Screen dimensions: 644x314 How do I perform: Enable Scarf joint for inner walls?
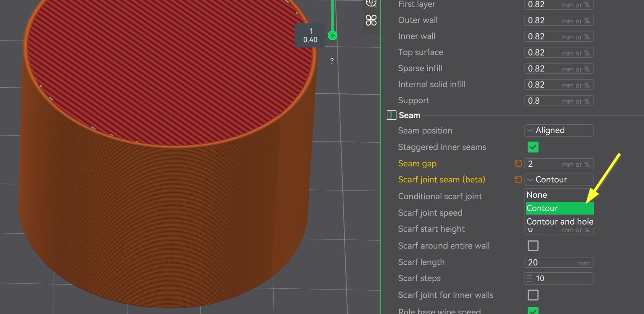[533, 295]
